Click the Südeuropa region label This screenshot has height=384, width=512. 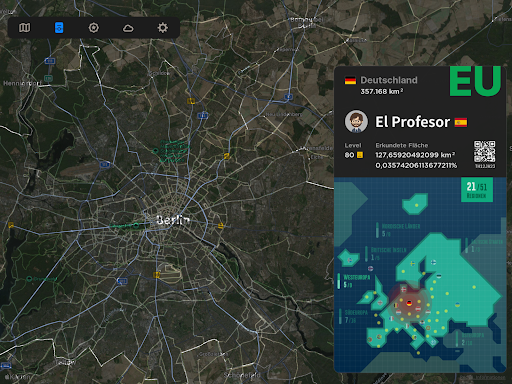pyautogui.click(x=356, y=313)
